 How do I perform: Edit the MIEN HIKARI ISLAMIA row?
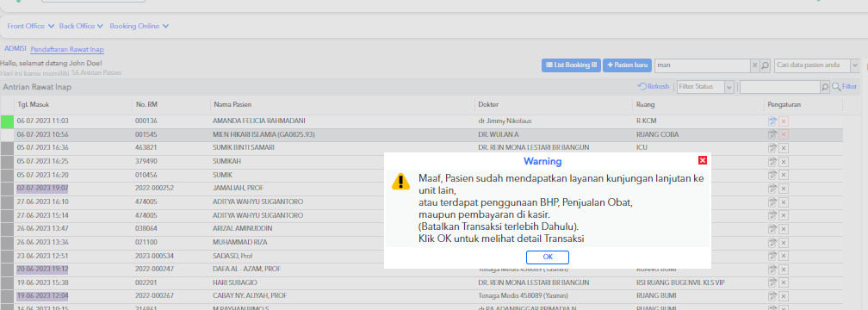[772, 134]
